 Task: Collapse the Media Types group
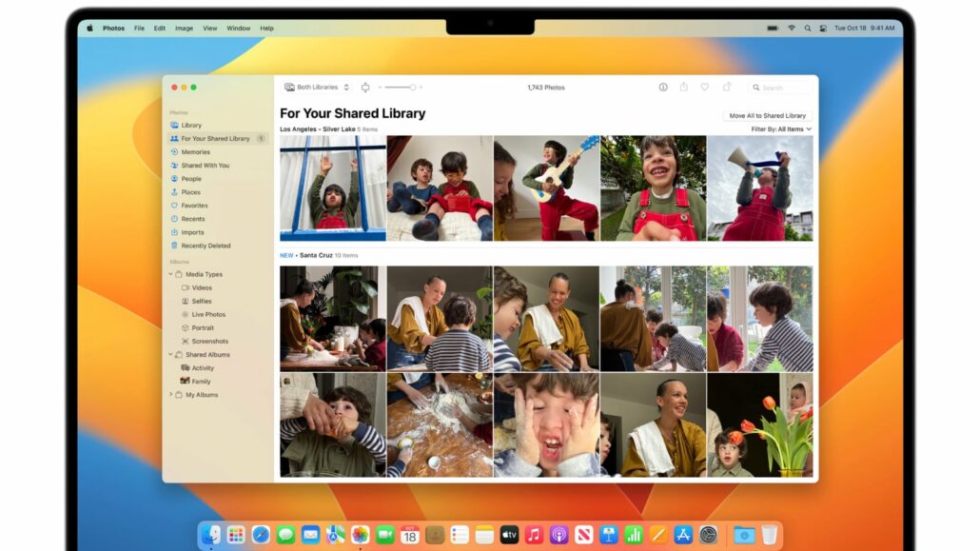click(170, 274)
